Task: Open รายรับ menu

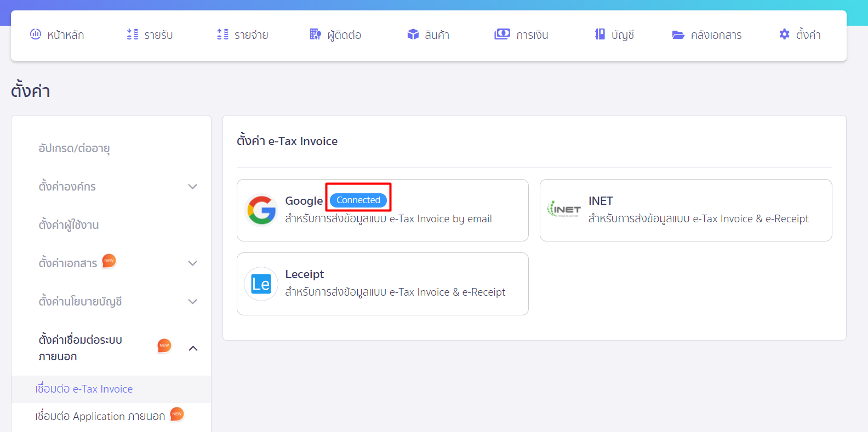Action: pos(158,35)
